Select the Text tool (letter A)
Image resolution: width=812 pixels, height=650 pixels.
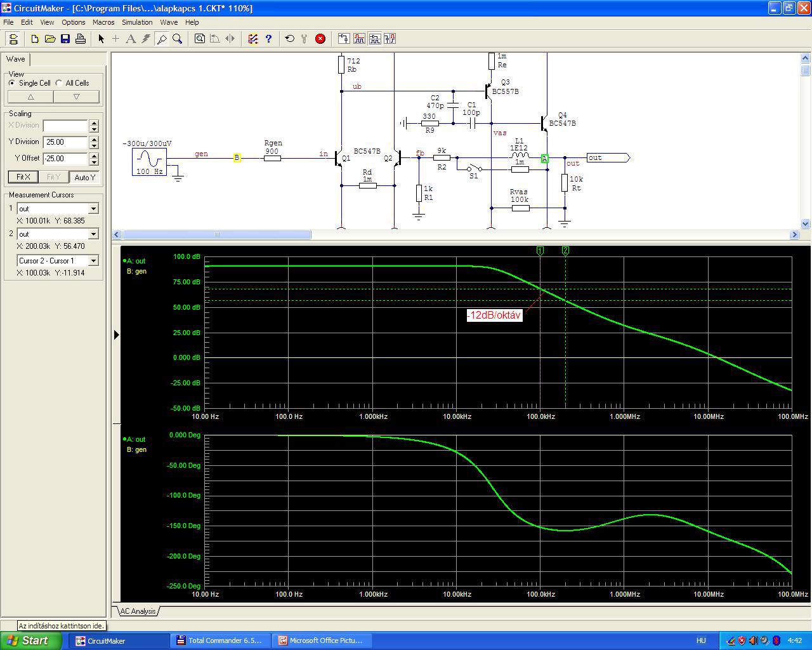131,39
